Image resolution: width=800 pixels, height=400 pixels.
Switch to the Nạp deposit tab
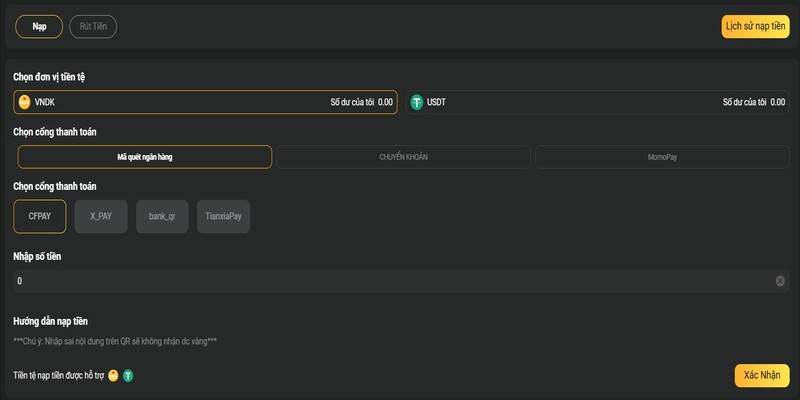pos(39,27)
